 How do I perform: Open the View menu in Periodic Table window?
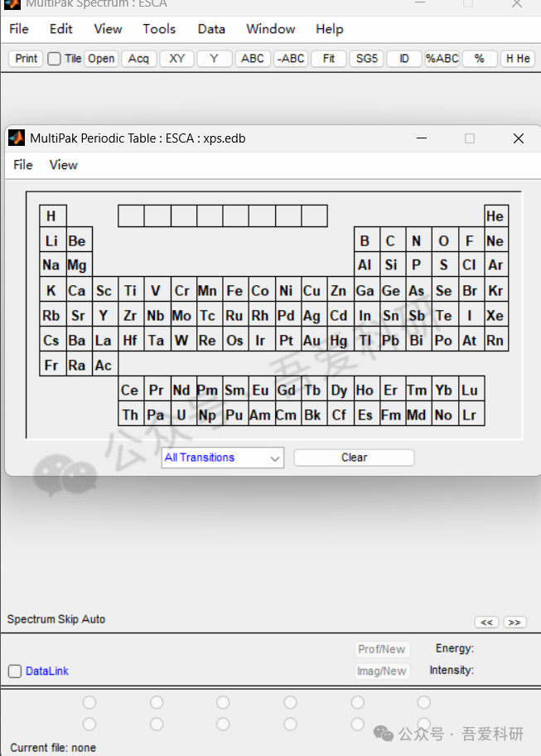coord(63,165)
